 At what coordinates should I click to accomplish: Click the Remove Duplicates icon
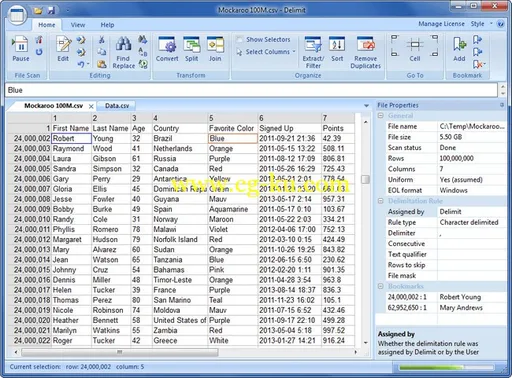point(366,45)
